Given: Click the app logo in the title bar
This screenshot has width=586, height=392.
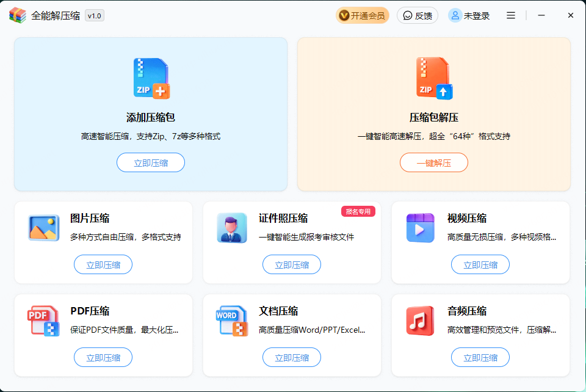Looking at the screenshot, I should tap(18, 15).
